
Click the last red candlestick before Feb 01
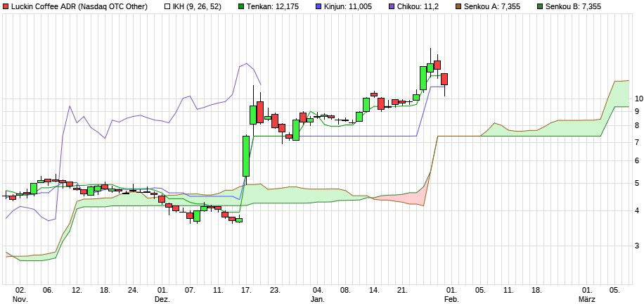pos(444,79)
